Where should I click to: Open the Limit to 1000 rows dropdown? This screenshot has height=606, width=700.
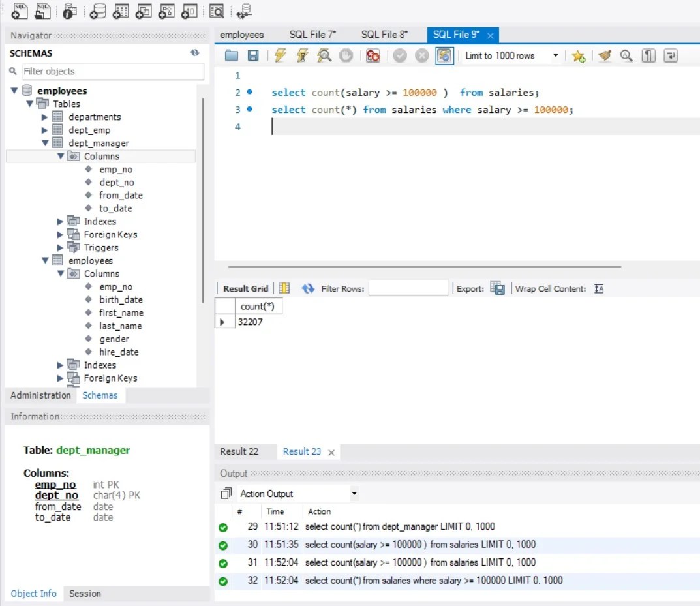(556, 55)
